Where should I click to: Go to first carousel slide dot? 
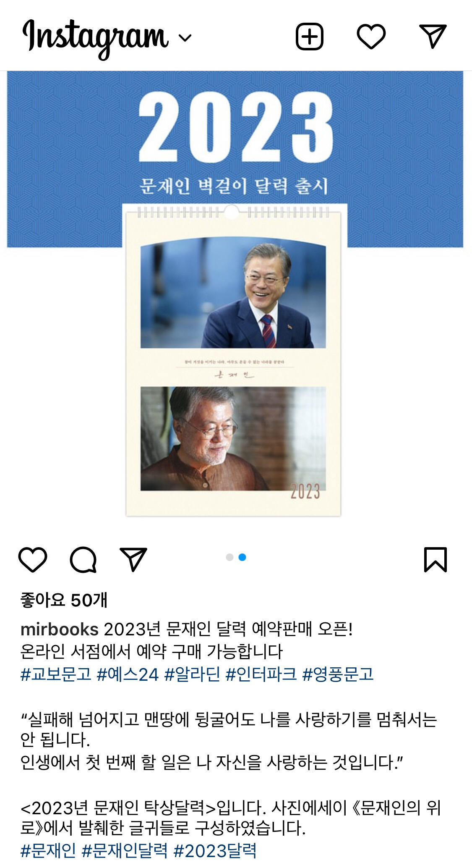(229, 557)
